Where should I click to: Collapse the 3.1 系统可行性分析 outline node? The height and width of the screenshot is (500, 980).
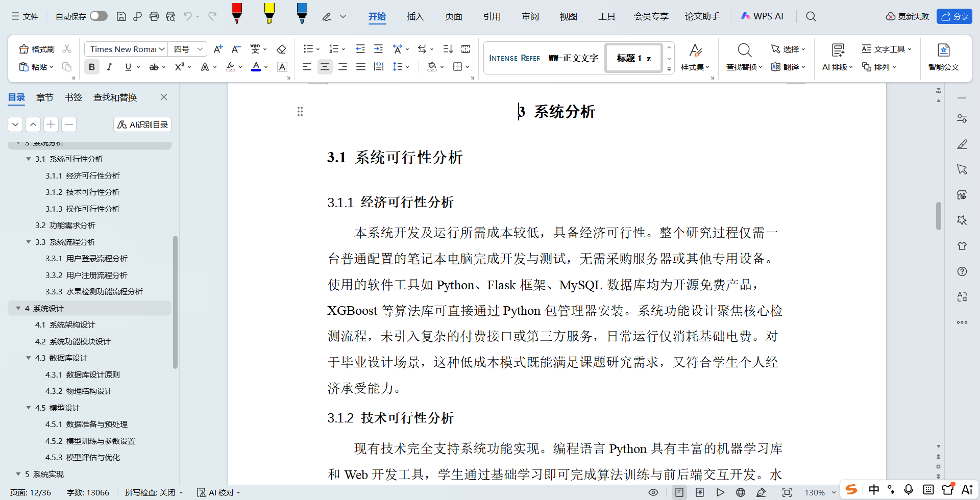tap(29, 159)
